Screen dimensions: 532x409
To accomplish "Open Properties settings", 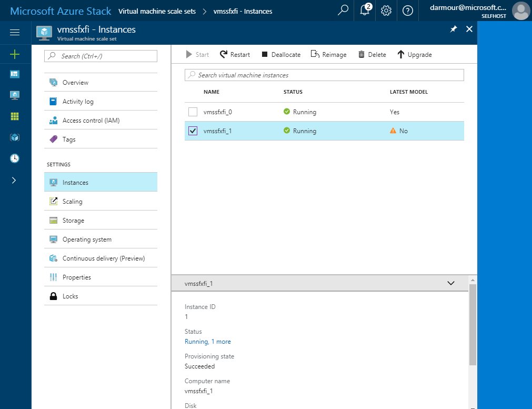I will [x=101, y=277].
